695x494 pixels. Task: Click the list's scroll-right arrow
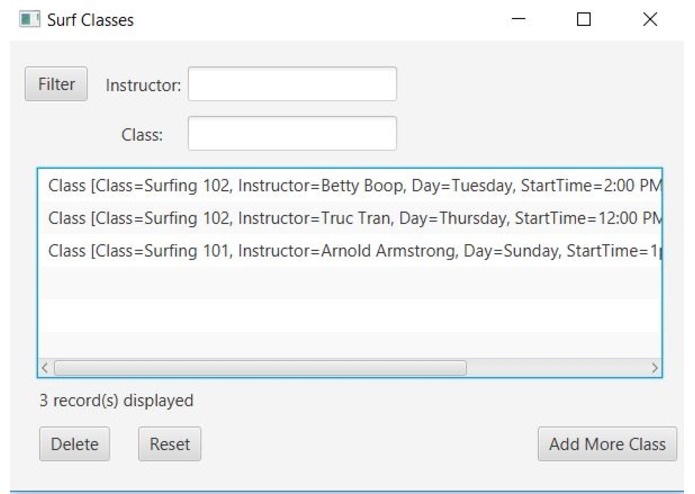coord(655,368)
